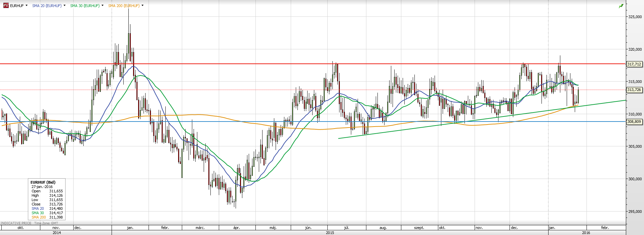The image size is (644, 235).
Task: Click the SMA 20 314,480 data box row
Action: pyautogui.click(x=47, y=208)
